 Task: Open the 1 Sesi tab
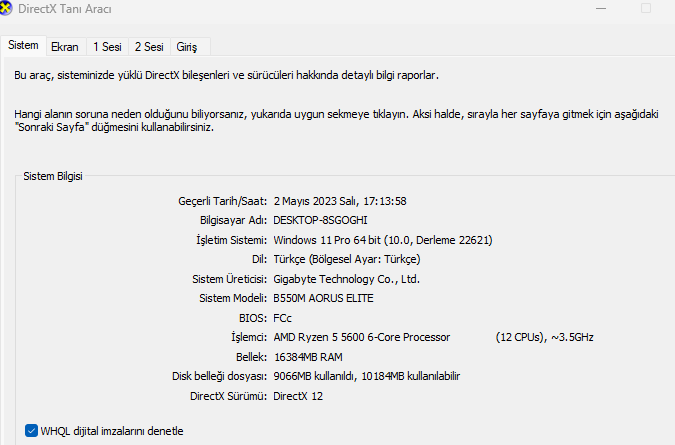click(107, 47)
